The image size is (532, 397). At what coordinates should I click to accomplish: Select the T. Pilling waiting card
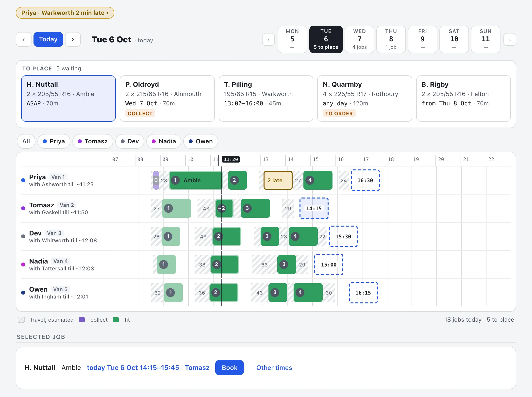click(266, 99)
